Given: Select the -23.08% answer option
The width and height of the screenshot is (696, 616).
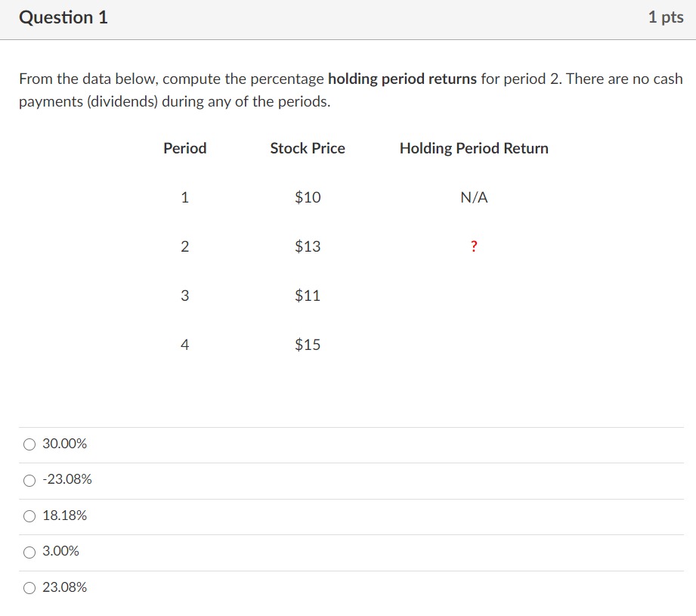Looking at the screenshot, I should [x=28, y=480].
